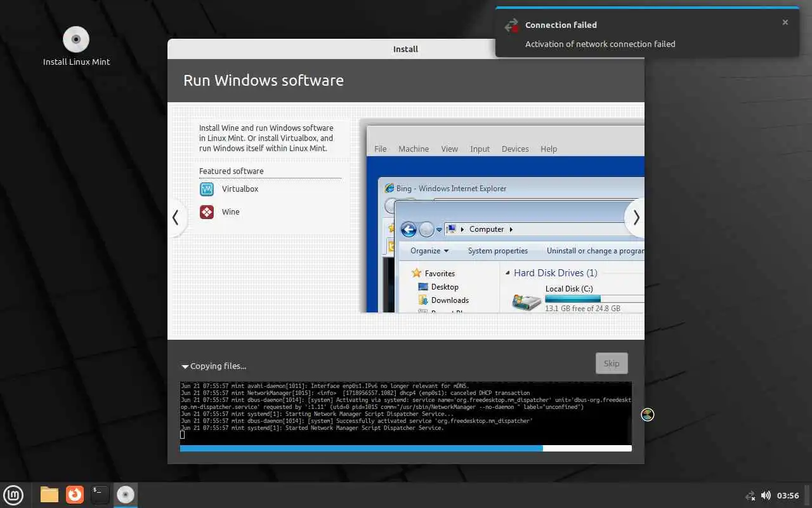
Task: Click the installation progress bar
Action: pyautogui.click(x=406, y=448)
